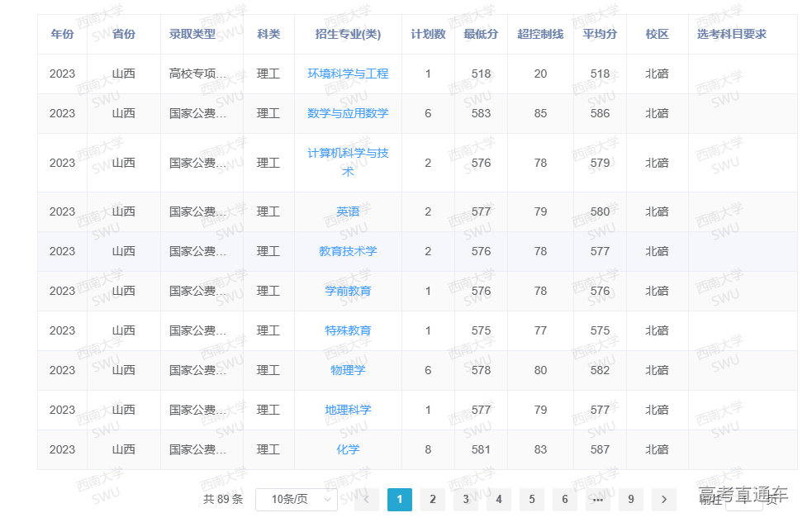
Task: Click the ellipsis more-pages button
Action: pyautogui.click(x=598, y=499)
